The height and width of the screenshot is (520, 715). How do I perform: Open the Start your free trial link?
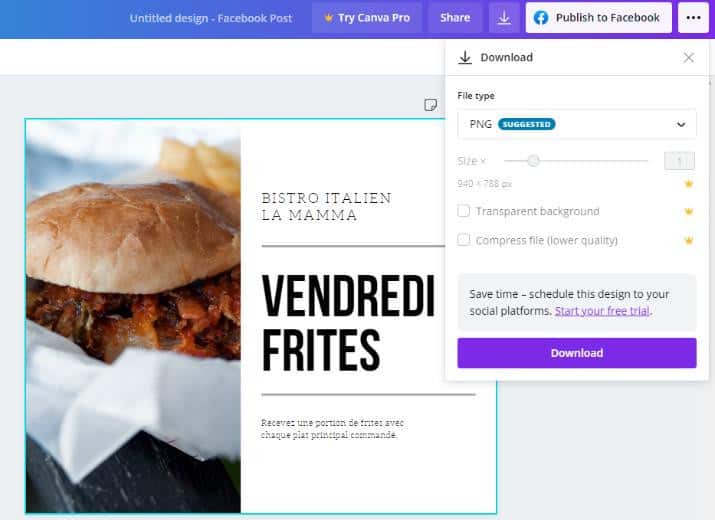point(602,311)
